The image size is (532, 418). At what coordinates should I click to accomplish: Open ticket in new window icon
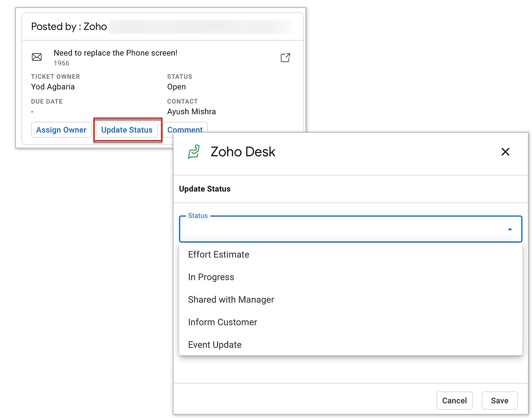[x=285, y=58]
